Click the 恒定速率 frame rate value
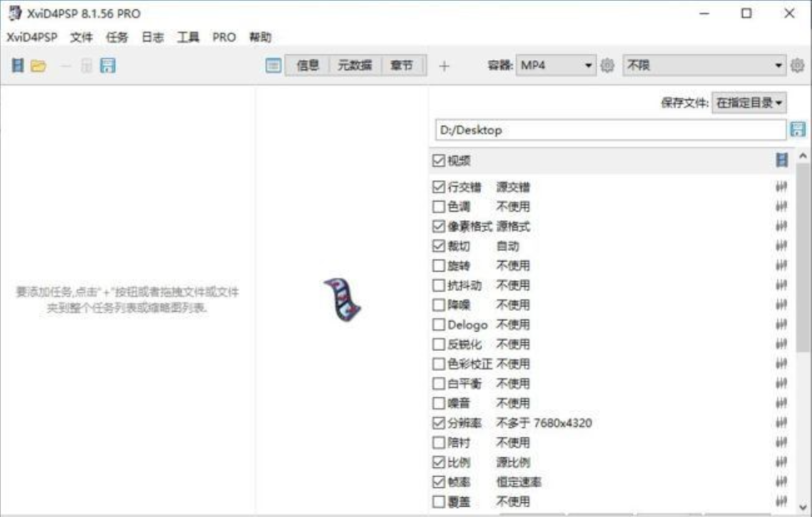 519,482
